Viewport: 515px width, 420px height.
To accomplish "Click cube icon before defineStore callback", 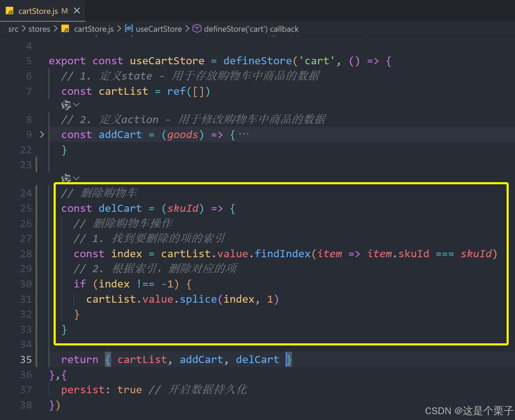I will pyautogui.click(x=197, y=28).
